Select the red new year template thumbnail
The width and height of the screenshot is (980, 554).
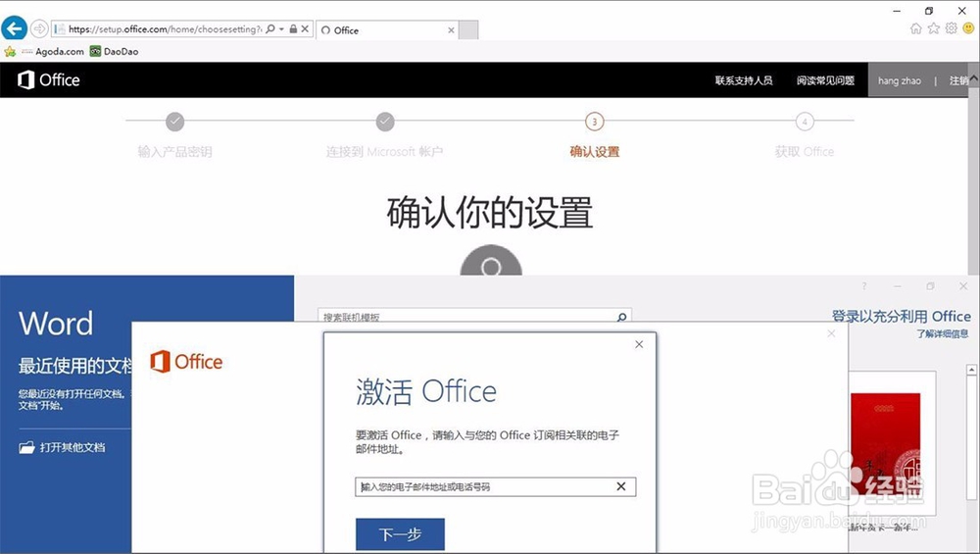point(886,444)
